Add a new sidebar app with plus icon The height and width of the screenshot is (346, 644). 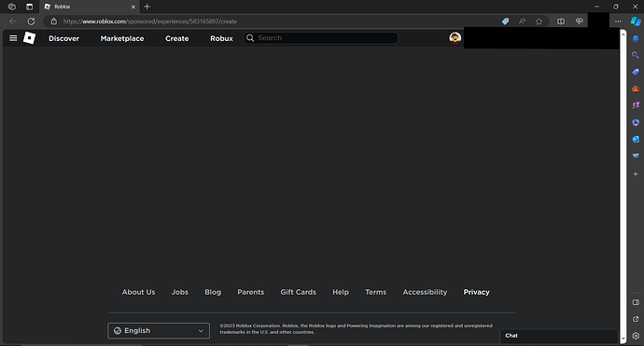click(636, 174)
